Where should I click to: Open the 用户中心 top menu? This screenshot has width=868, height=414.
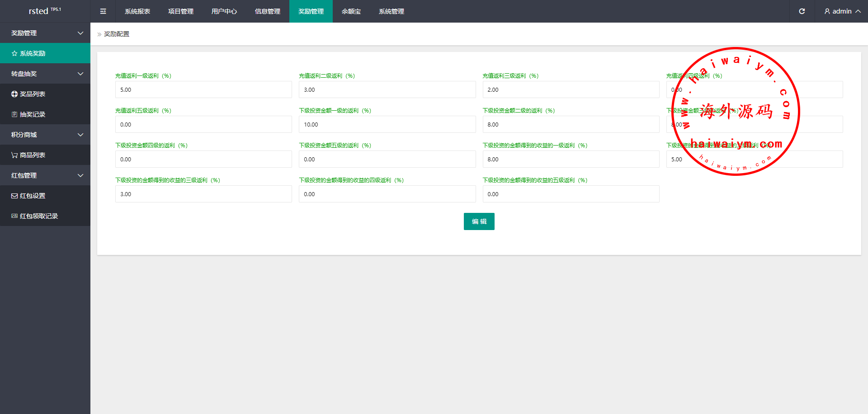click(x=224, y=11)
